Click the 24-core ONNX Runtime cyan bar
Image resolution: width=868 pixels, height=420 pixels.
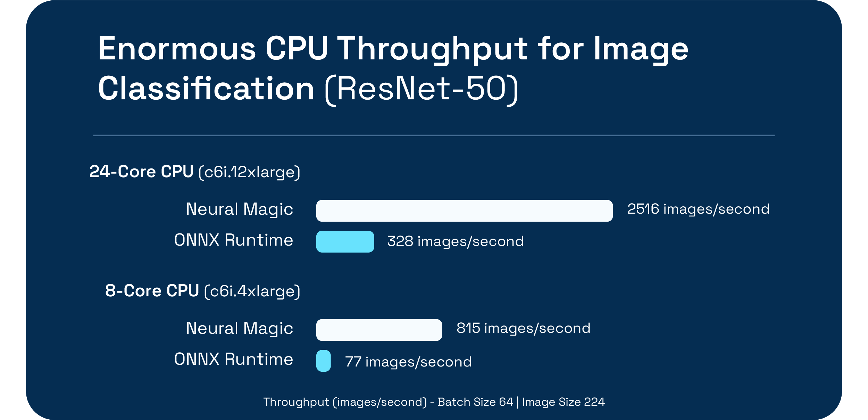pos(345,241)
